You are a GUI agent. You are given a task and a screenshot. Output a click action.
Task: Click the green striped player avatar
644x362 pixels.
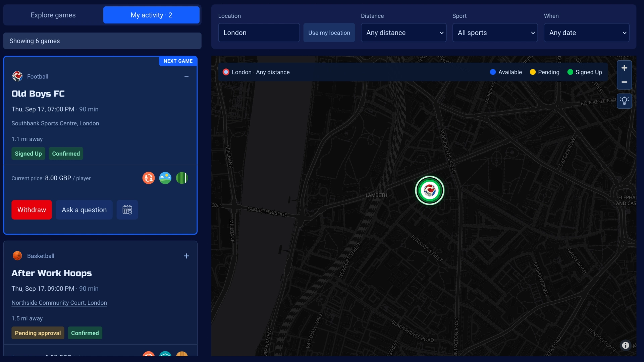pos(182,178)
